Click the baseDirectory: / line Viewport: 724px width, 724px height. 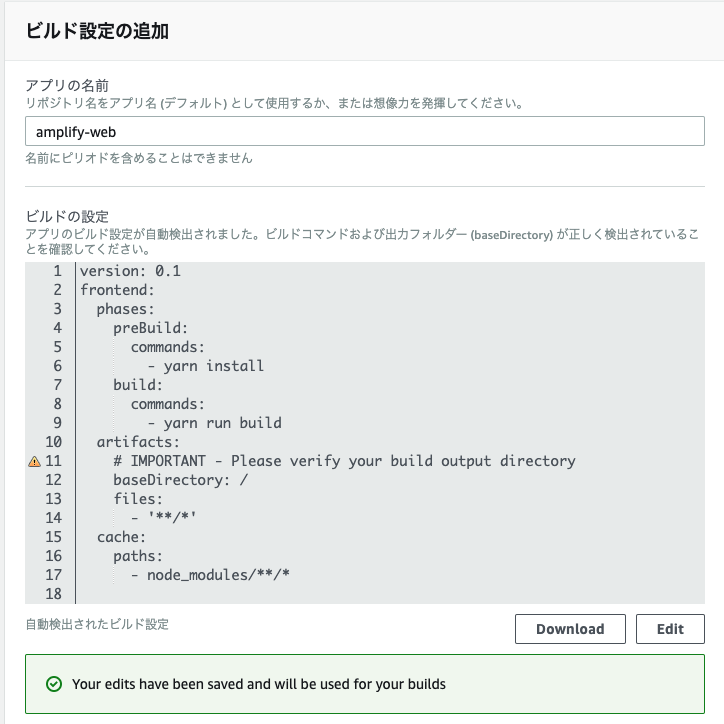[180, 480]
